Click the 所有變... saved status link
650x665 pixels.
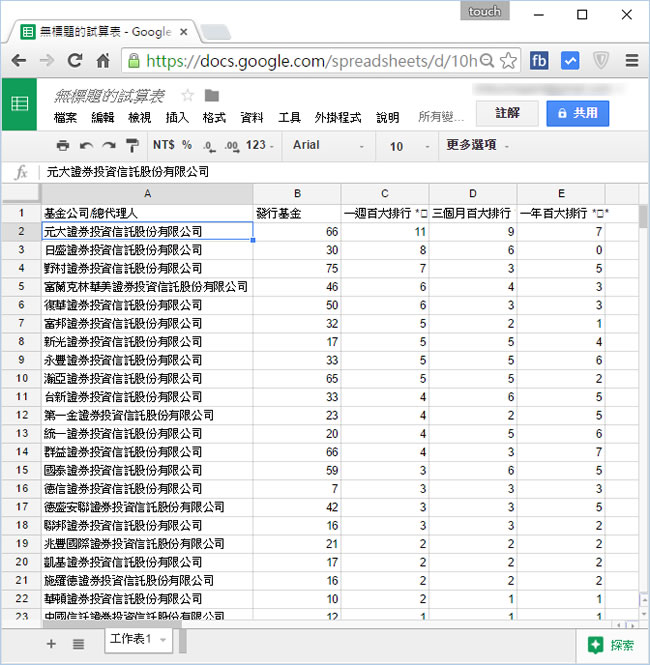[441, 117]
